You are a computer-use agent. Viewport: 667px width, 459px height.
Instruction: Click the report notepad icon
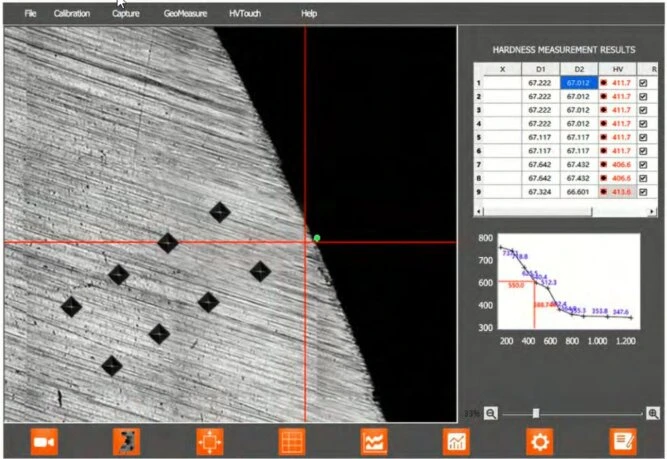(623, 441)
